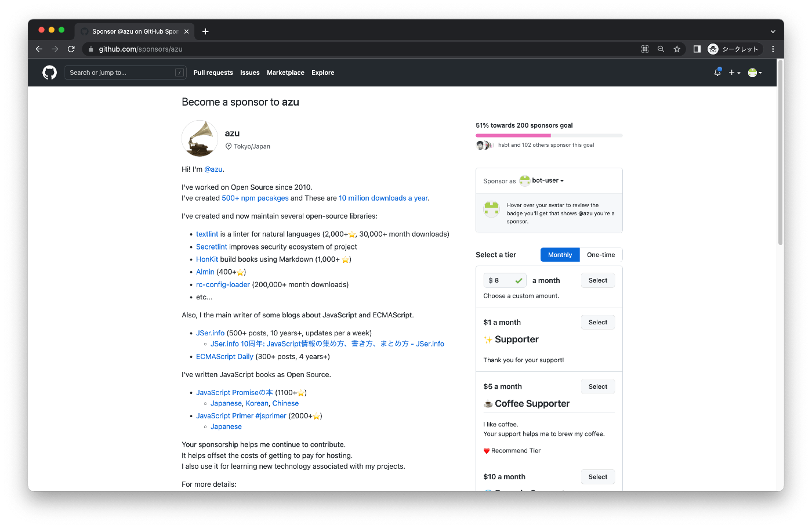812x528 pixels.
Task: Click the green checkmark in the custom amount field
Action: click(519, 280)
